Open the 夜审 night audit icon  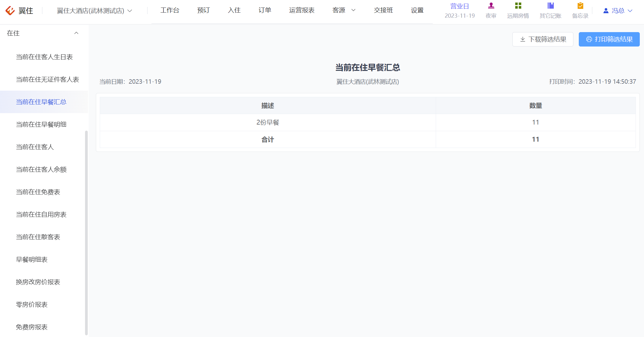point(491,6)
